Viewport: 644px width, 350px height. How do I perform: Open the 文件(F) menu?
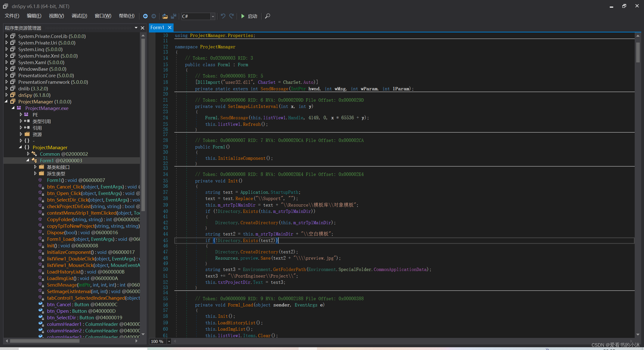pos(12,16)
